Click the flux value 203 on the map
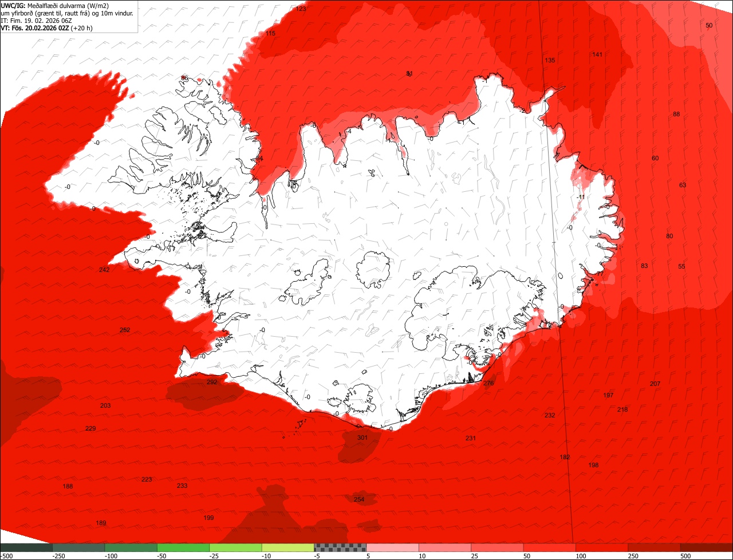 pyautogui.click(x=105, y=405)
